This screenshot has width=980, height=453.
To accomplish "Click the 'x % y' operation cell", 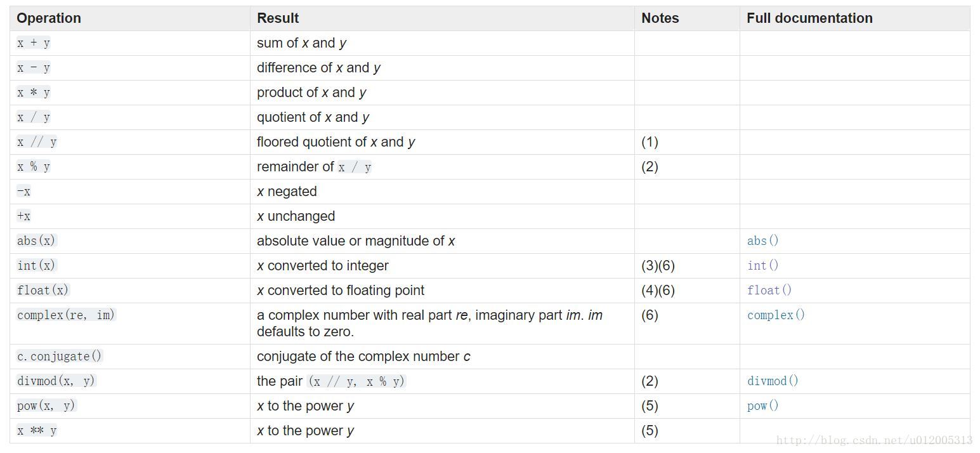I will click(x=34, y=167).
